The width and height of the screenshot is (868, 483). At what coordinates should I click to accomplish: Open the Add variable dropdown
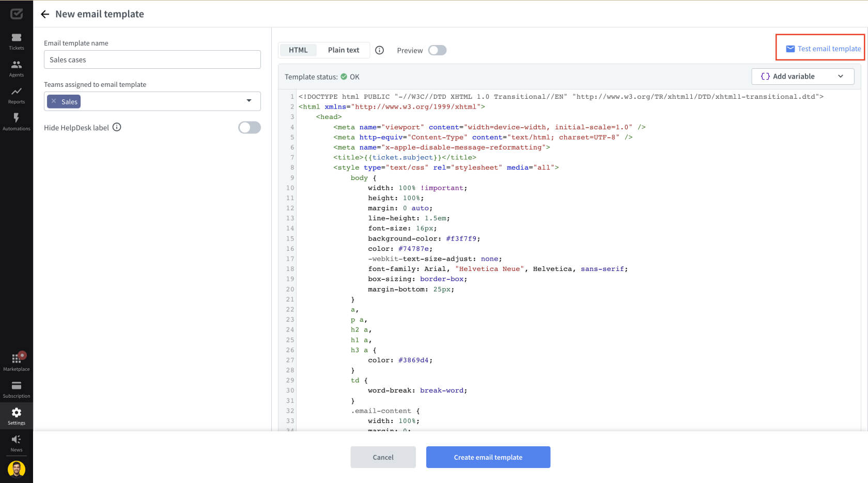[x=802, y=76]
